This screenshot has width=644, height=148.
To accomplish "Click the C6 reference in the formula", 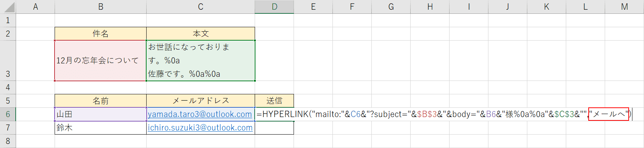I will pyautogui.click(x=356, y=114).
